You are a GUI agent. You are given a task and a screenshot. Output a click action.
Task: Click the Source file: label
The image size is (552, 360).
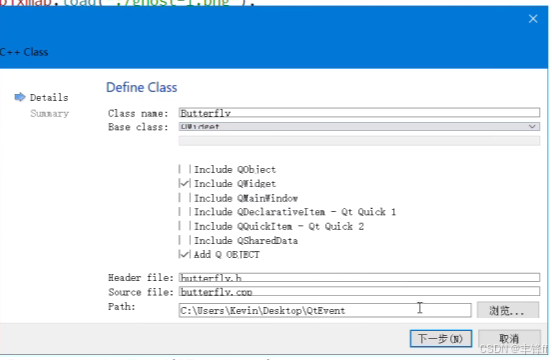(141, 292)
